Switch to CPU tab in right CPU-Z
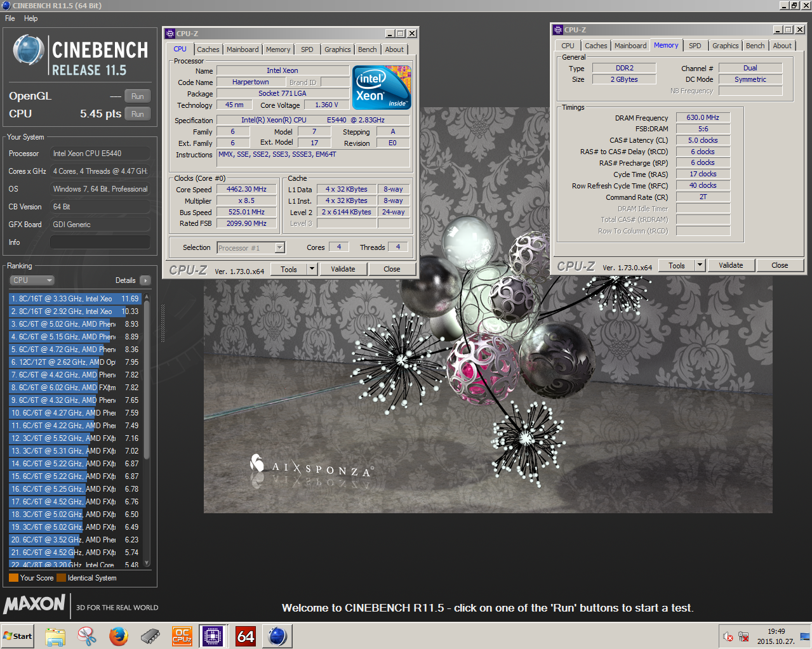Screen dimensions: 812x649 point(568,46)
